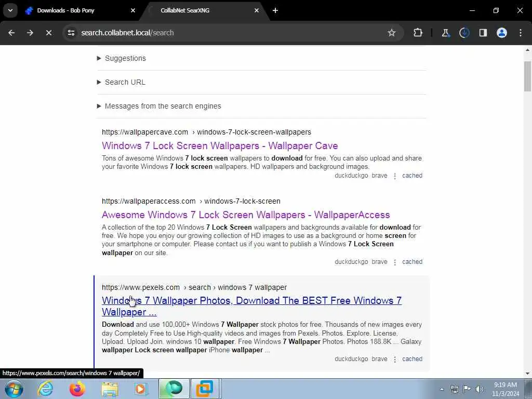The width and height of the screenshot is (532, 399).
Task: Switch to Downloads - Bob Pony tab
Action: 65,10
